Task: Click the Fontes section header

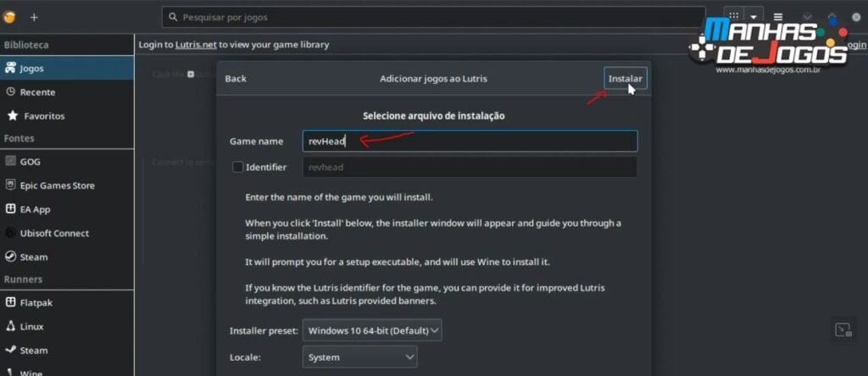Action: 19,138
